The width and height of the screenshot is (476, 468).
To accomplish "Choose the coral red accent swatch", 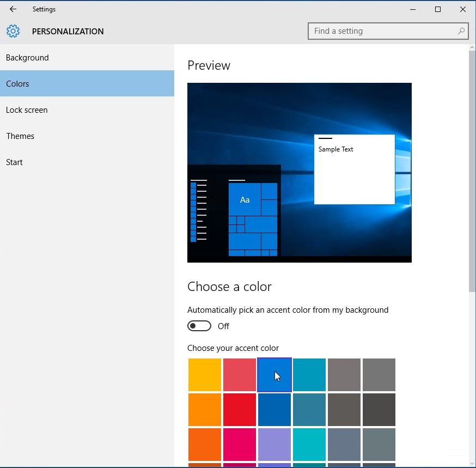I will point(240,375).
